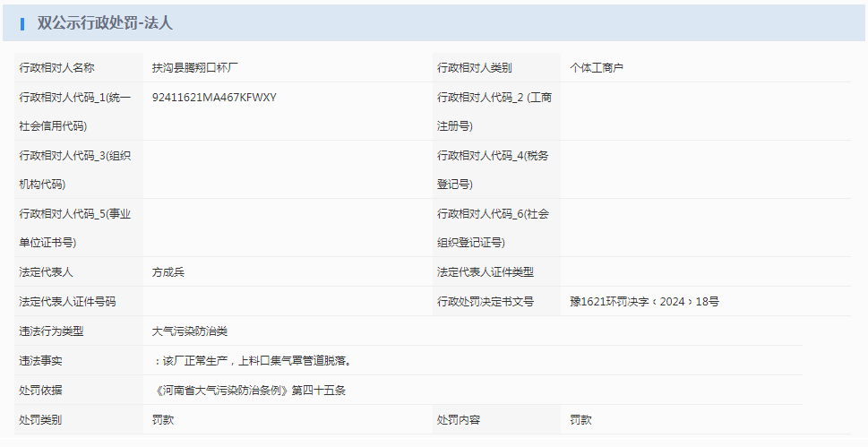Select label 行政相对人代码_5(事业单位证书号)
The width and height of the screenshot is (868, 447).
coord(74,228)
